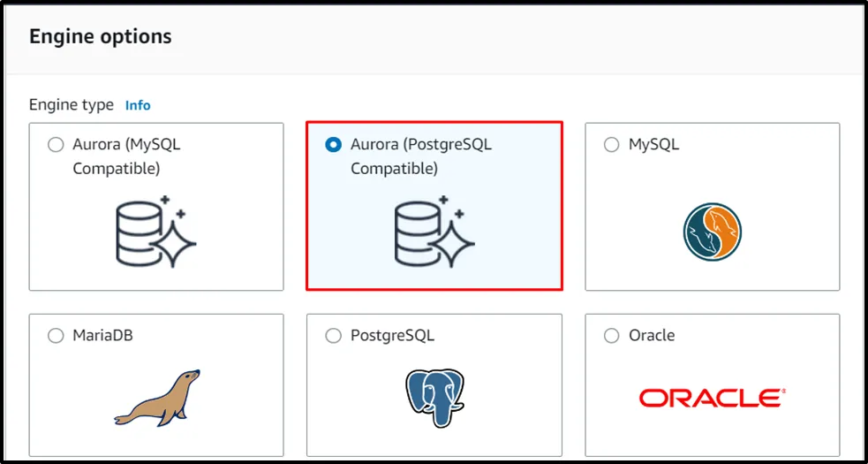Select the Aurora (MySQL Compatible) radio button
868x464 pixels.
click(x=56, y=145)
